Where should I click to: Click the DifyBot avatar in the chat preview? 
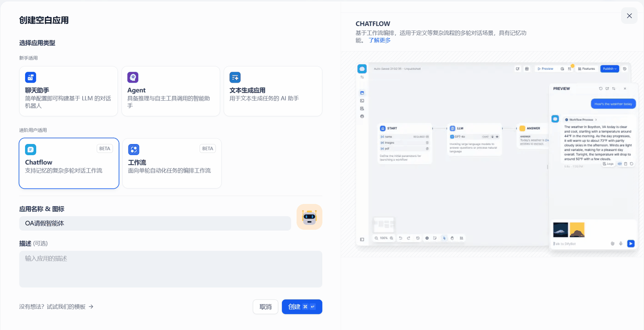tap(555, 118)
